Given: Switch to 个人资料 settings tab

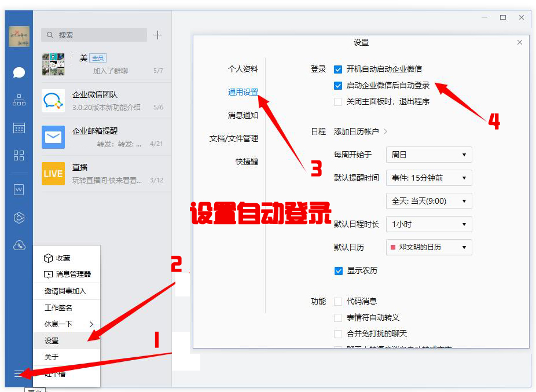Looking at the screenshot, I should (x=243, y=69).
